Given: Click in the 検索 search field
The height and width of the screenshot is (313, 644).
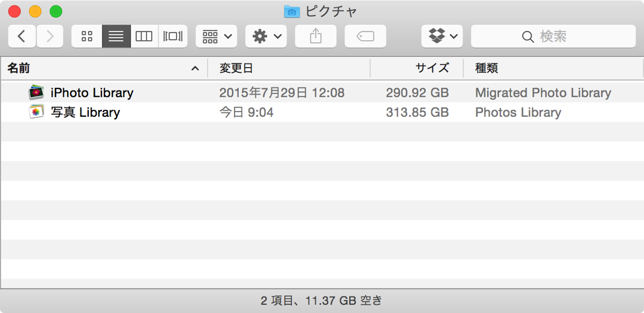Looking at the screenshot, I should [553, 36].
